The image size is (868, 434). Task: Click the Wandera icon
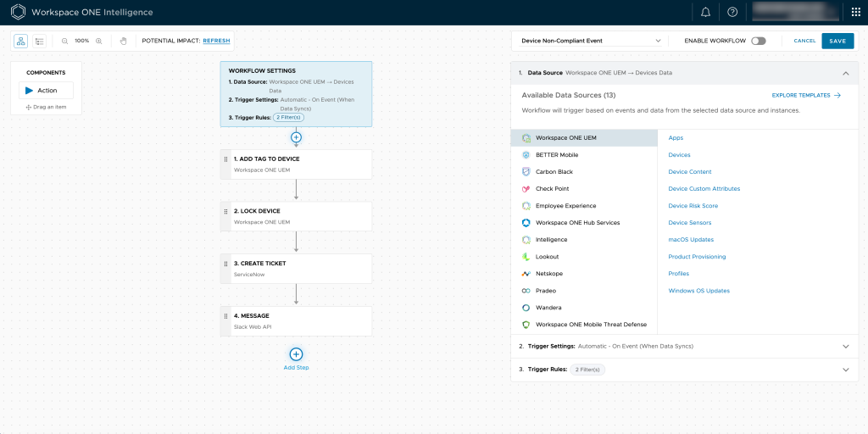(x=526, y=308)
